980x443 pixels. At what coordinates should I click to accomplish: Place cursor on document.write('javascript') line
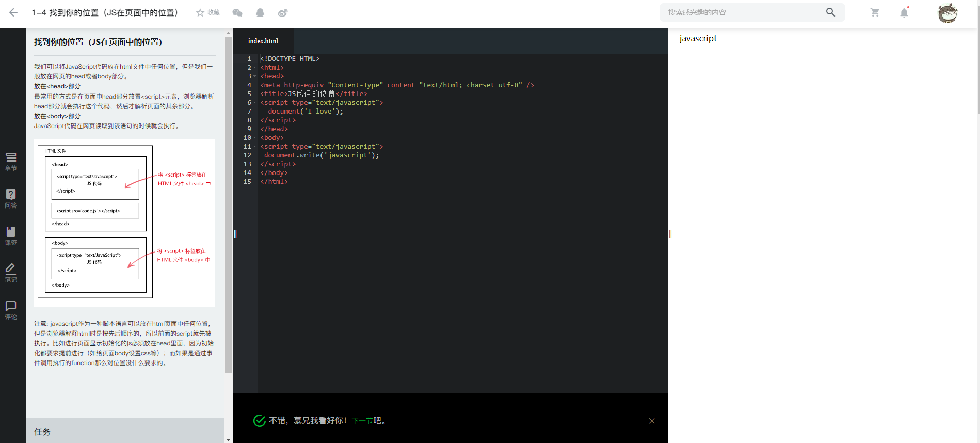pos(322,155)
